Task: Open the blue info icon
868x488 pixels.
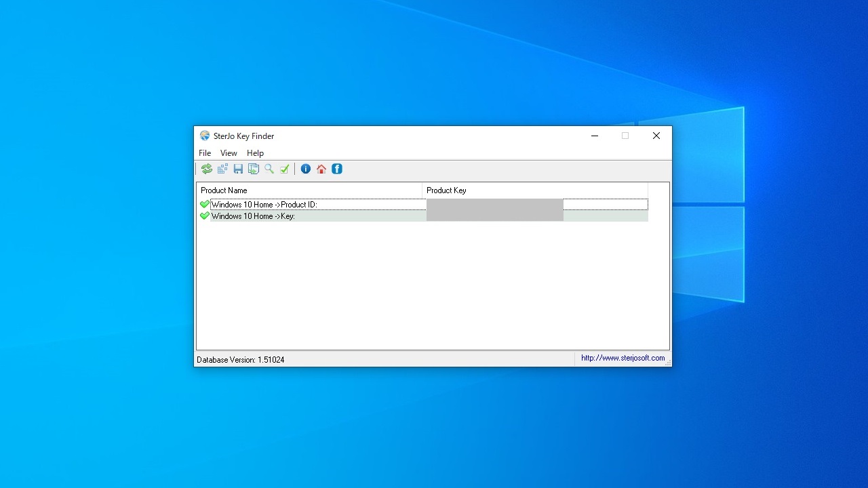Action: [306, 169]
